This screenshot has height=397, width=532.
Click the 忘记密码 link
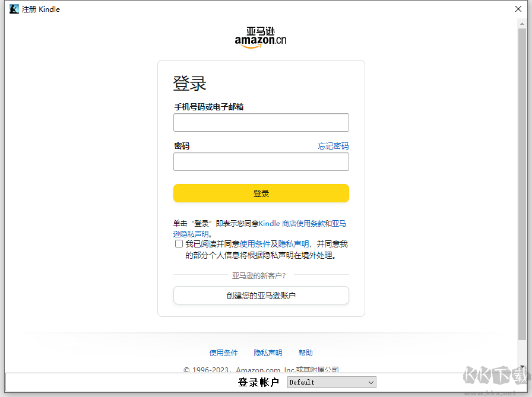pos(333,146)
